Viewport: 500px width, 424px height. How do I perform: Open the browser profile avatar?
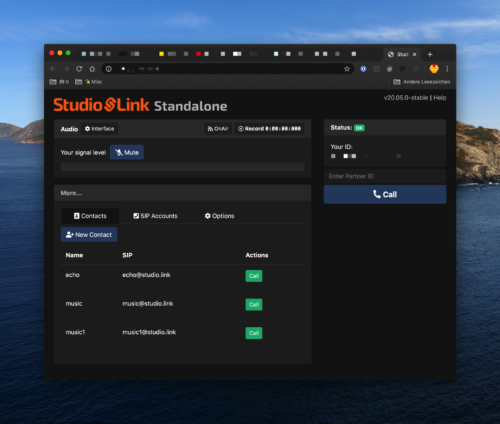(434, 69)
